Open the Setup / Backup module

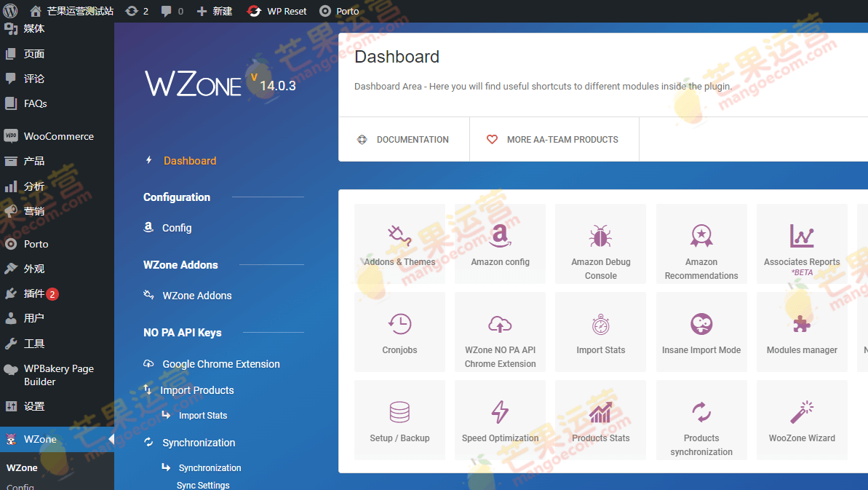pos(399,420)
